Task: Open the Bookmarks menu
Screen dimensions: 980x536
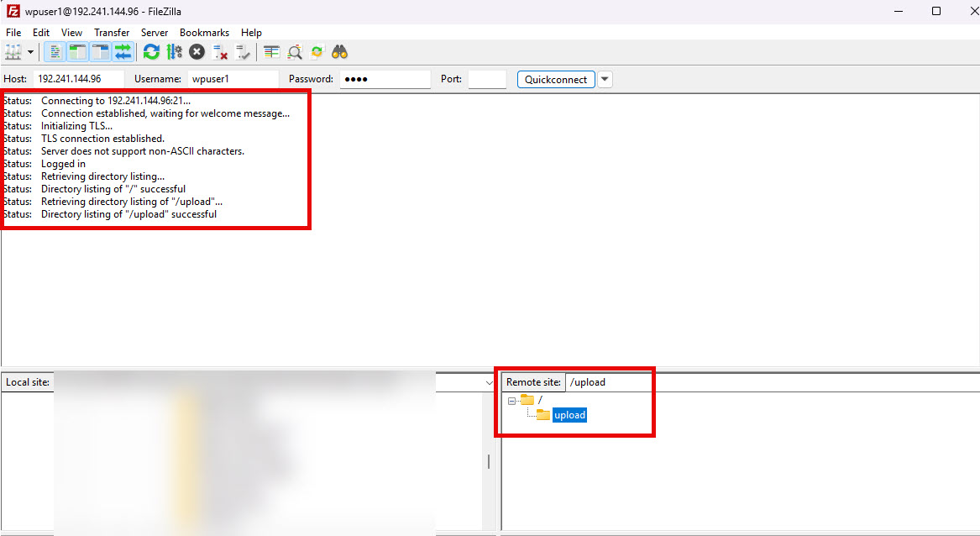Action: 204,32
